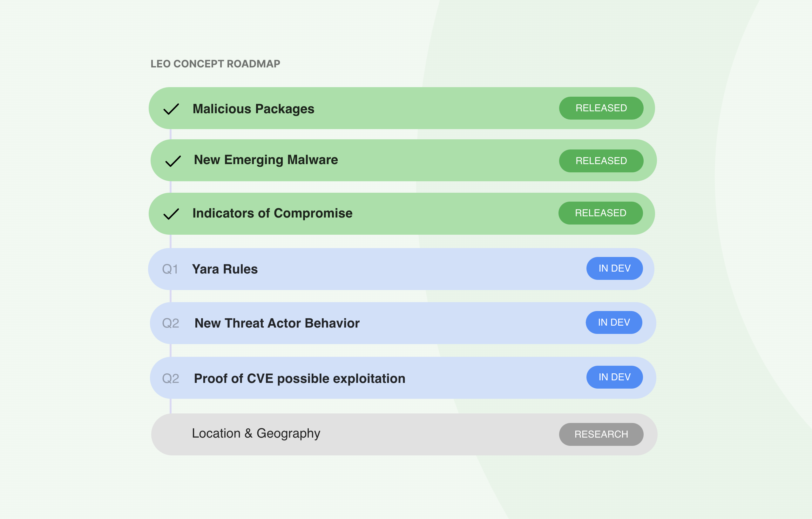812x519 pixels.
Task: Open Proof of CVE possible exploitation item
Action: 300,379
